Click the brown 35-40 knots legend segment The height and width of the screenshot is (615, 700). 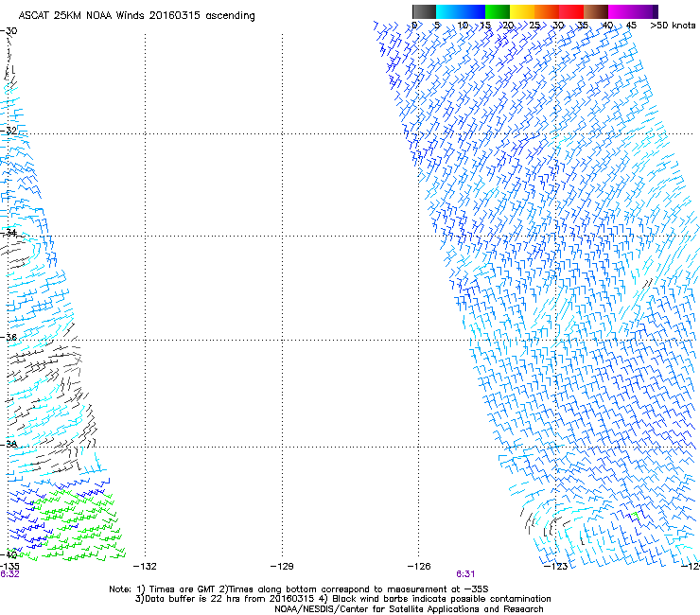[596, 11]
